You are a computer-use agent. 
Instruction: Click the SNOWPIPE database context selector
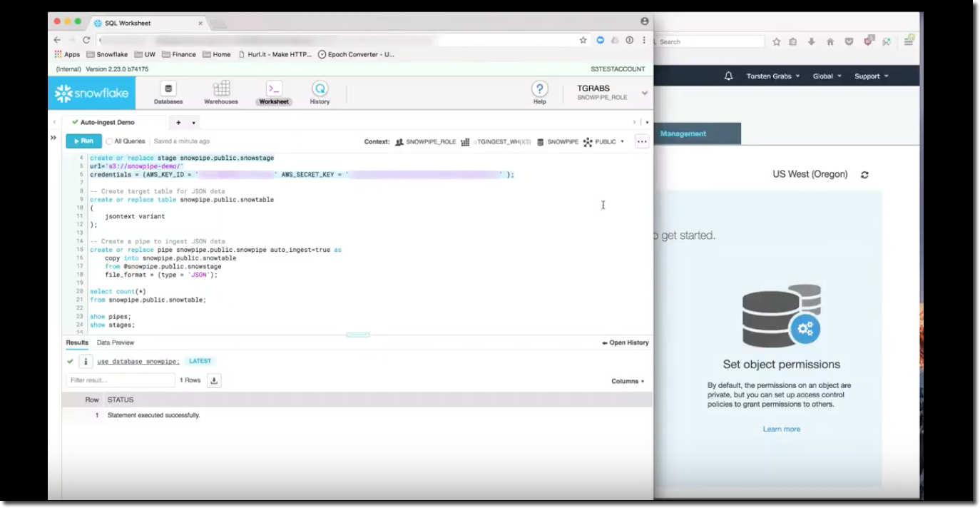click(x=558, y=141)
